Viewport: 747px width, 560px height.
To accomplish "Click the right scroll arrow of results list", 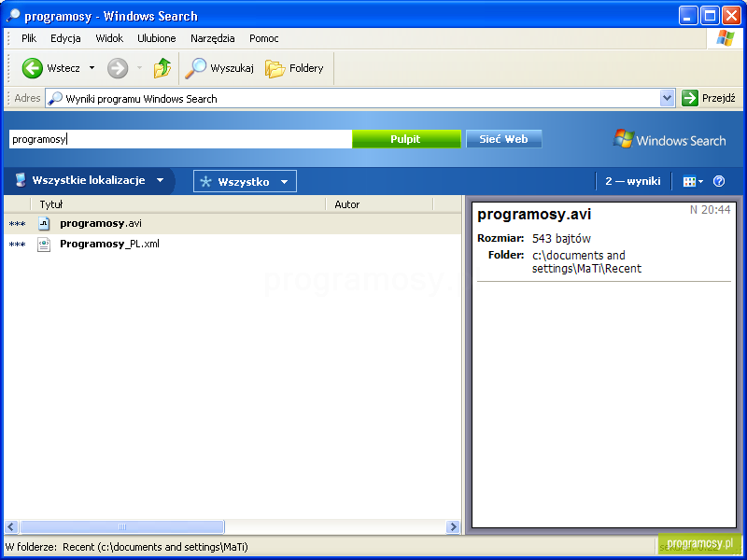I will click(453, 526).
